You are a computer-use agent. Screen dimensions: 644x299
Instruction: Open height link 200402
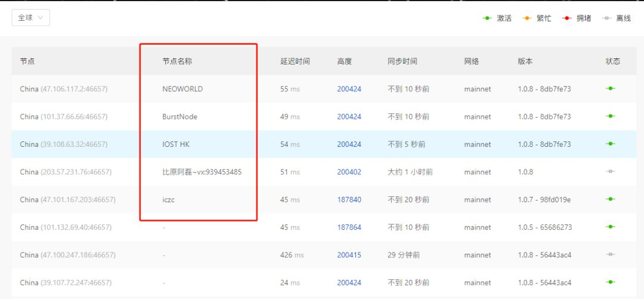(x=349, y=172)
